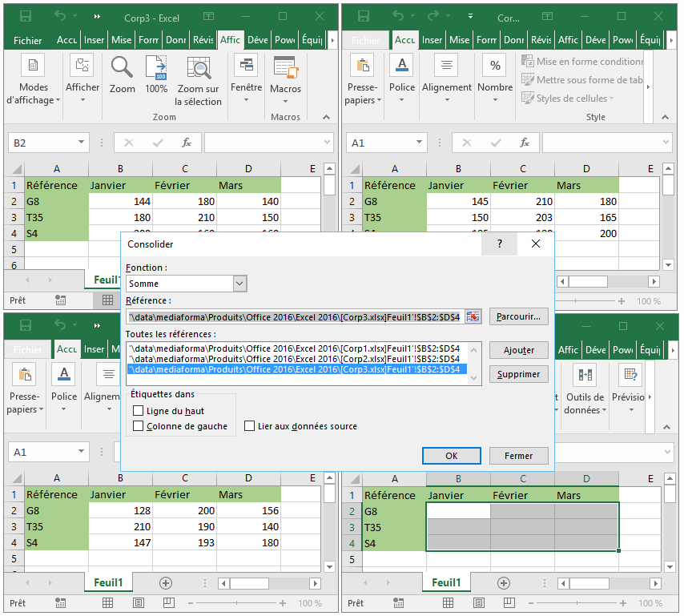Click the Zoom sur la sélection icon
Screen dimensions: 684x616
[x=198, y=67]
